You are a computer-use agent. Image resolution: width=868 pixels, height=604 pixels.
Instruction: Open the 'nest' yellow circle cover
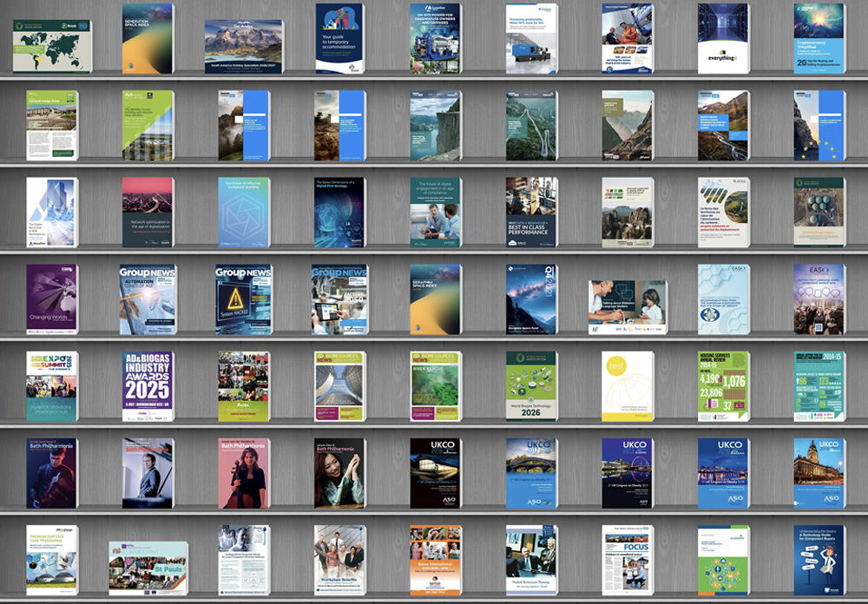click(628, 386)
